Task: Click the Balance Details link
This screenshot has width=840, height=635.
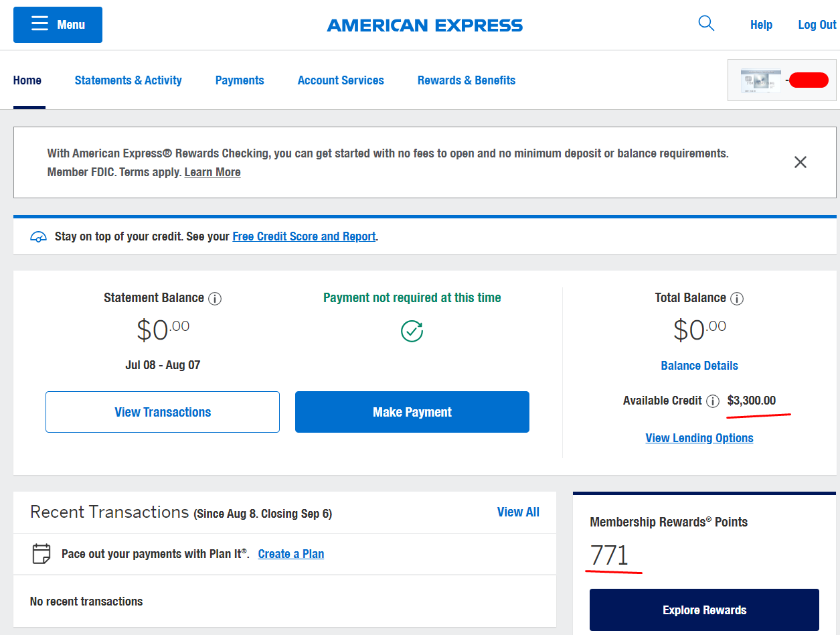Action: coord(699,366)
